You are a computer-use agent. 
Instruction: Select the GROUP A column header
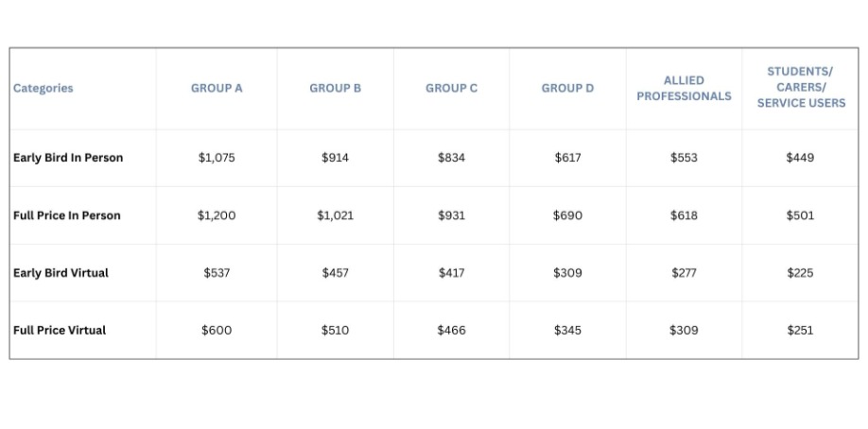217,88
